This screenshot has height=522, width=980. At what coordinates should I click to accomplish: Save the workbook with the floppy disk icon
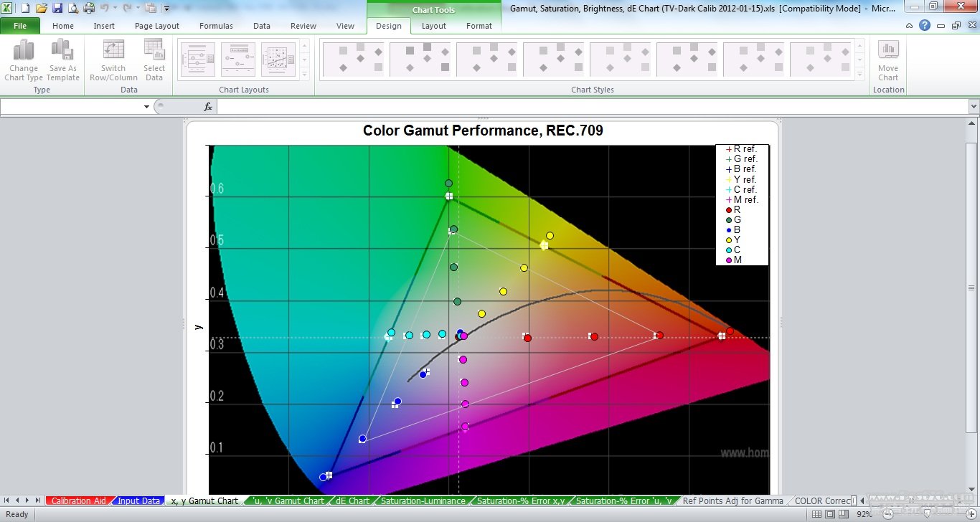click(x=57, y=8)
